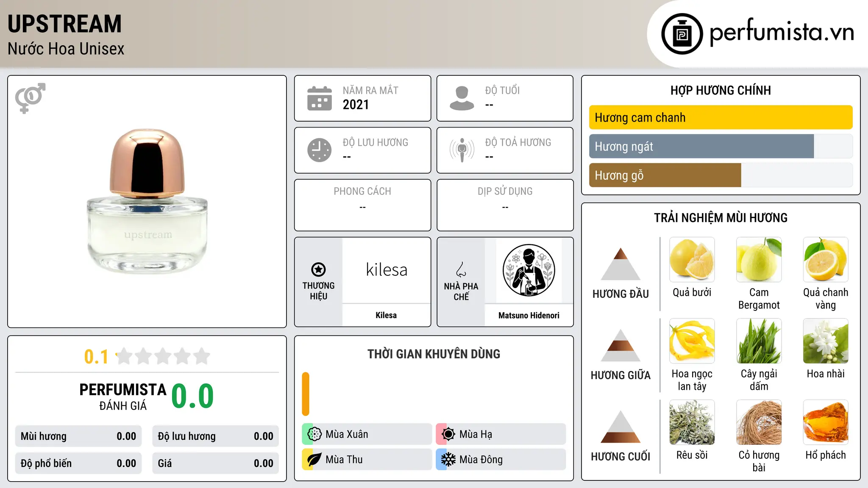
Task: Select the Quả chanh vàng note image
Action: pyautogui.click(x=826, y=260)
